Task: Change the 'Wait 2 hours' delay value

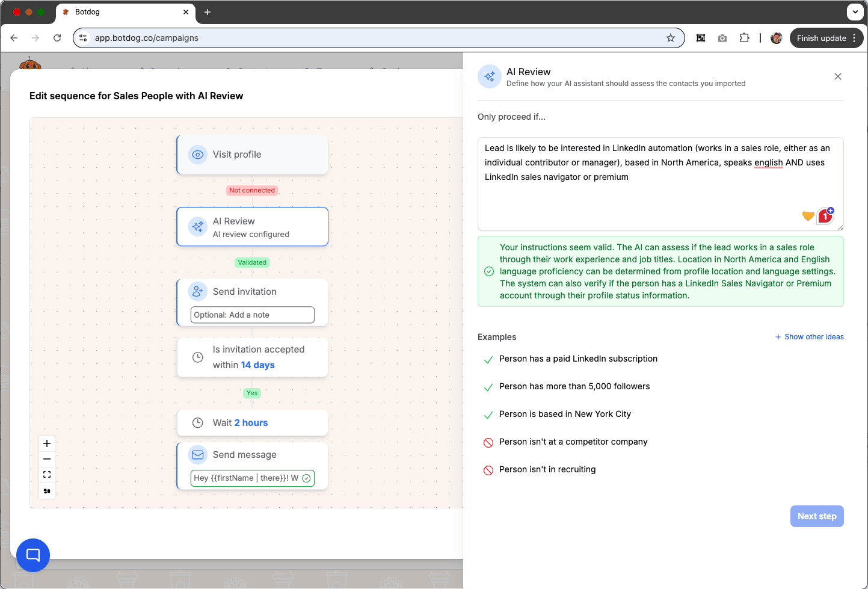Action: pyautogui.click(x=251, y=423)
